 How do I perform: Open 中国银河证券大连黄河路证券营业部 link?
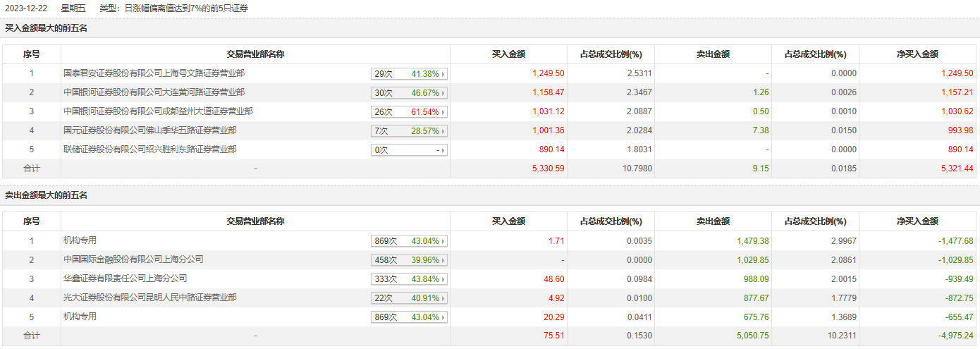point(154,92)
